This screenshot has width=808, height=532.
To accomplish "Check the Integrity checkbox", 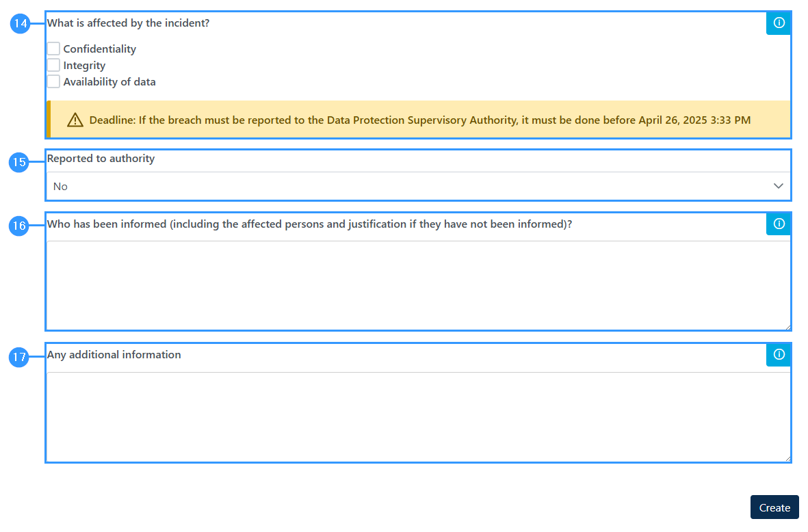I will (53, 66).
